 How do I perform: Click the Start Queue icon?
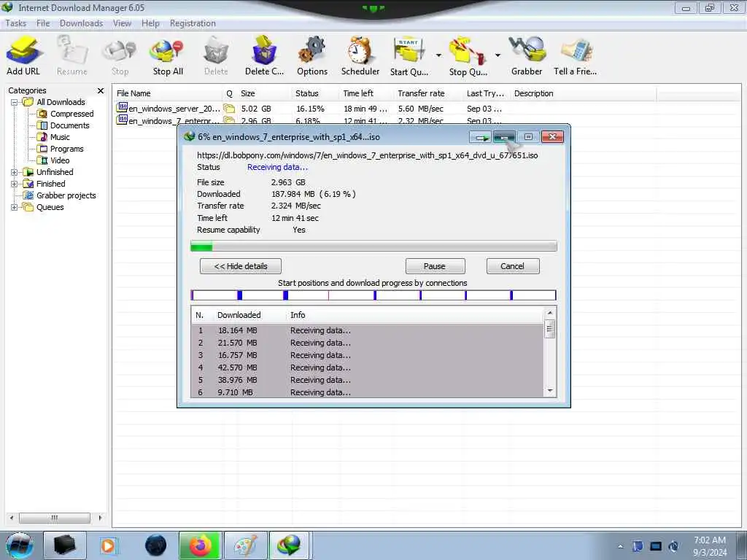[x=409, y=55]
